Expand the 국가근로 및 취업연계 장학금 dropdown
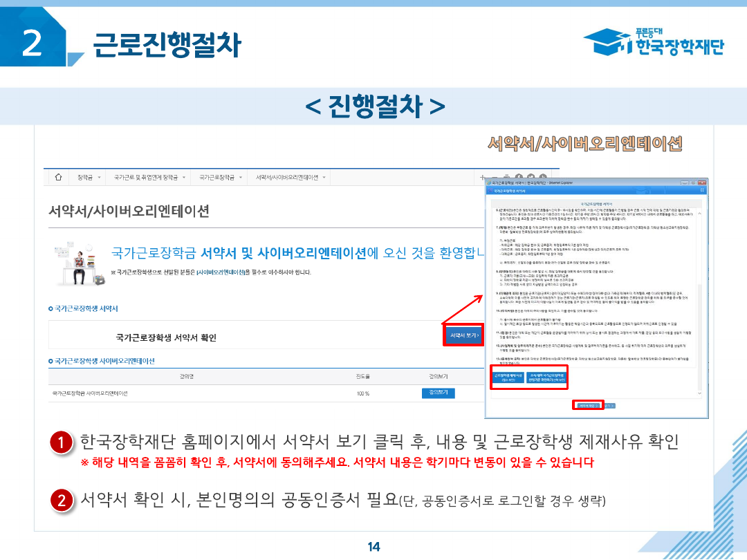Image resolution: width=747 pixels, height=560 pixels. [x=150, y=178]
